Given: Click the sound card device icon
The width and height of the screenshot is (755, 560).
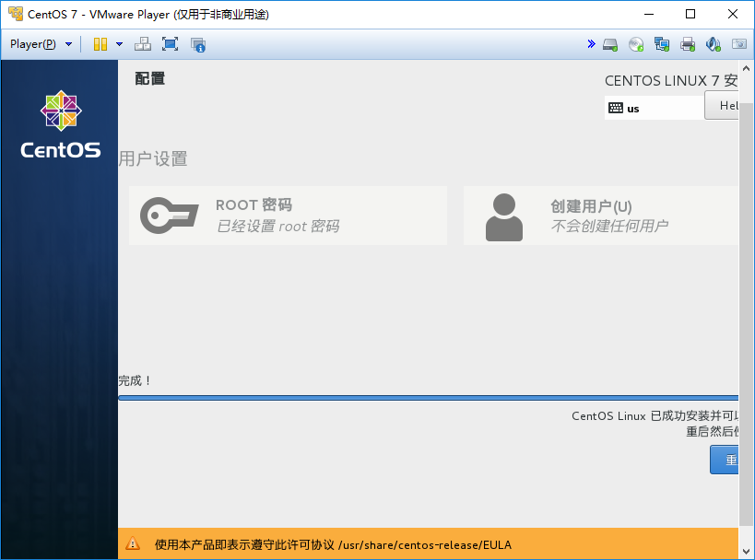Looking at the screenshot, I should click(x=714, y=44).
